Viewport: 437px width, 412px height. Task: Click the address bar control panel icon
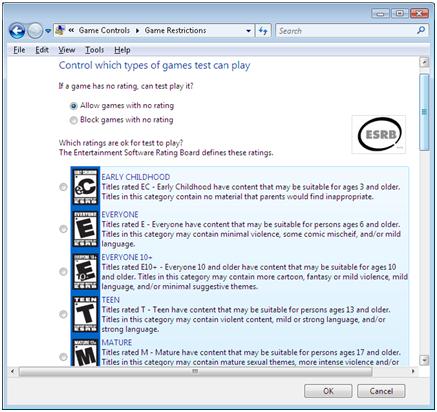click(60, 30)
